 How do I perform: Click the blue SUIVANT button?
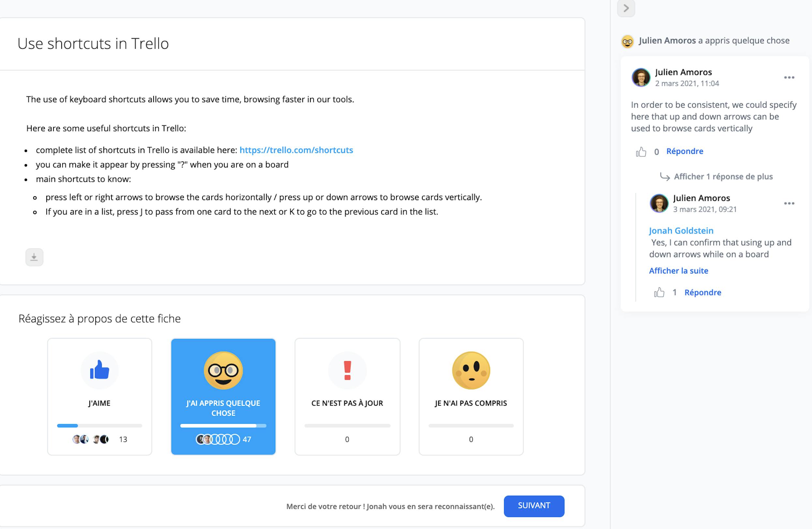pyautogui.click(x=534, y=506)
